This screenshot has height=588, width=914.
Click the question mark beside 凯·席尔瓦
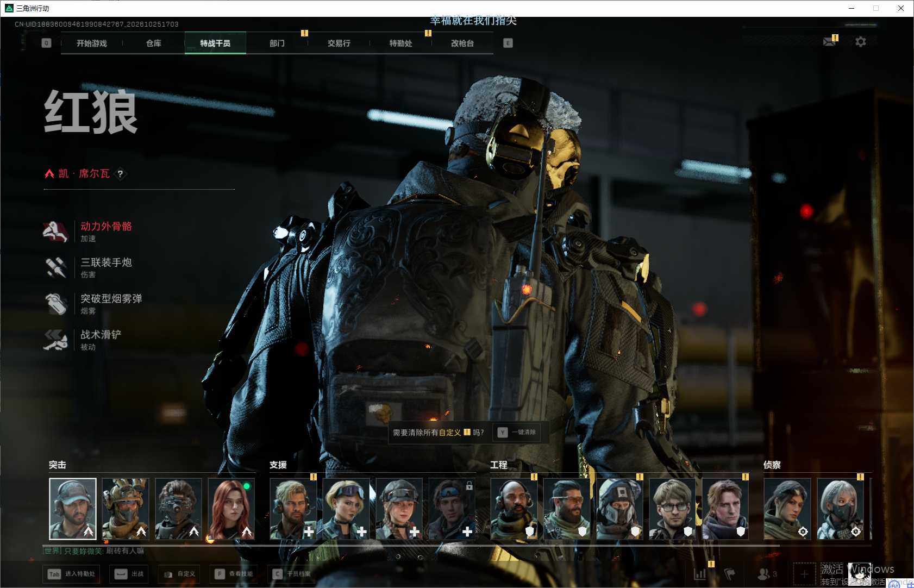(120, 174)
